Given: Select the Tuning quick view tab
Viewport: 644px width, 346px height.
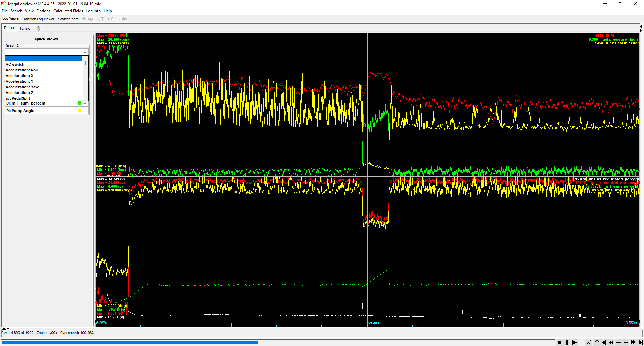Looking at the screenshot, I should (x=25, y=28).
